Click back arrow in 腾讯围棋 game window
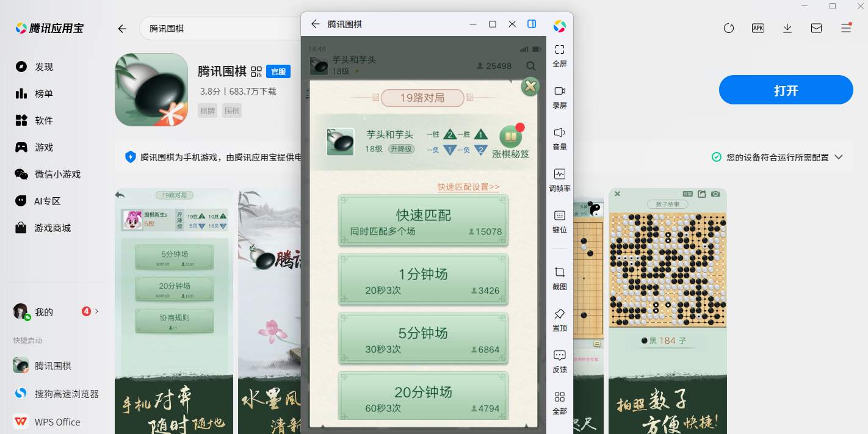Image resolution: width=868 pixels, height=434 pixels. [315, 24]
